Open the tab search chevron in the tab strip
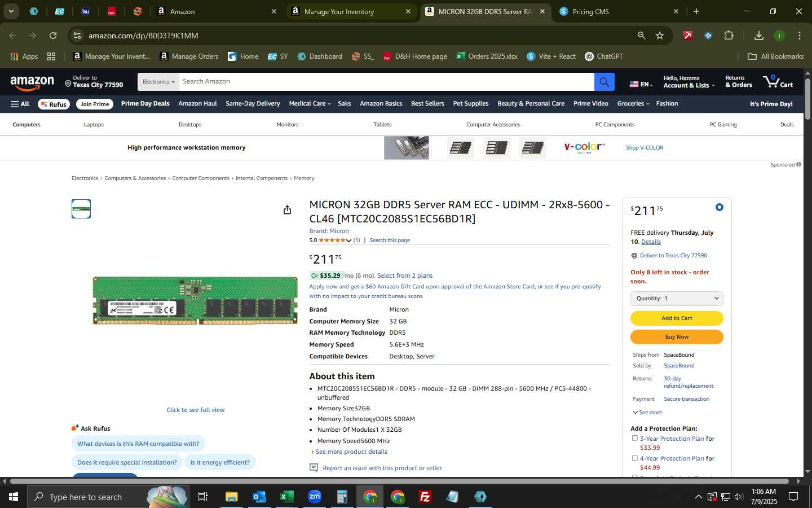The height and width of the screenshot is (508, 812). point(11,11)
